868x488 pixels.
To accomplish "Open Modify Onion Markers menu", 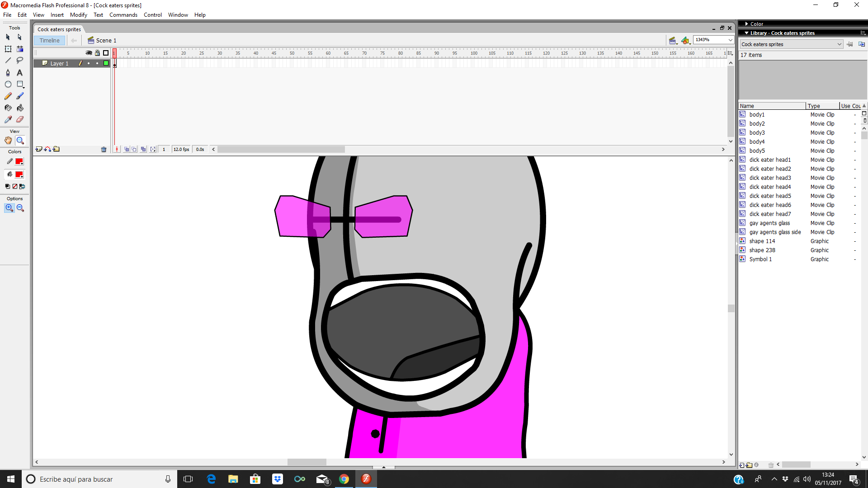I will (x=153, y=150).
